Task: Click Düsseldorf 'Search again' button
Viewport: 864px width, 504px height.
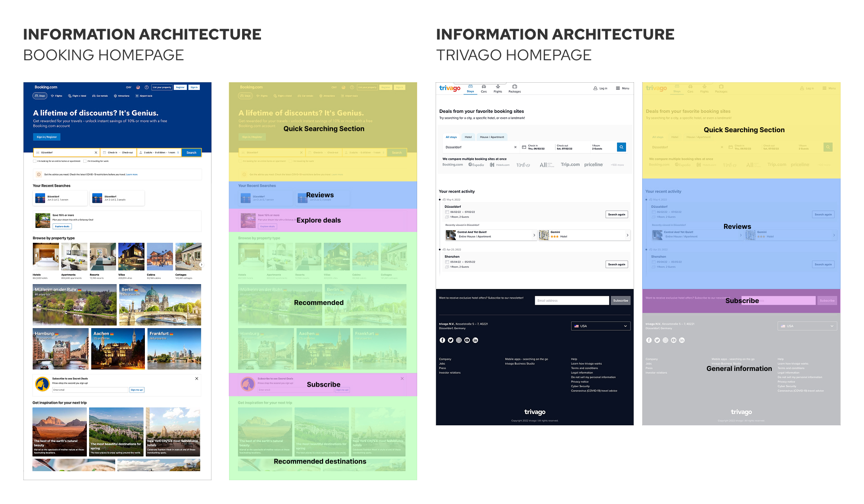Action: click(x=616, y=214)
